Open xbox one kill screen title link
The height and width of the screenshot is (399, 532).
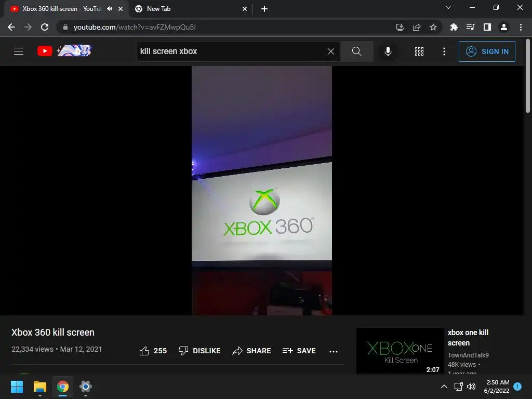coord(468,338)
